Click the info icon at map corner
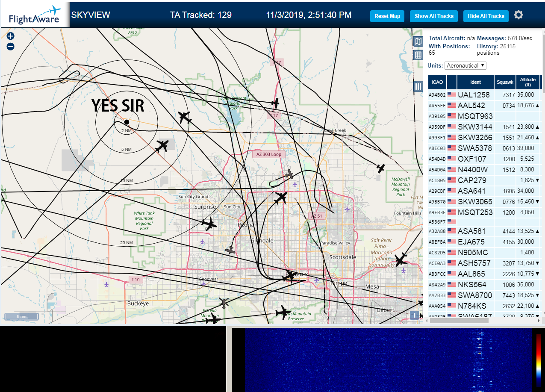 [x=414, y=315]
